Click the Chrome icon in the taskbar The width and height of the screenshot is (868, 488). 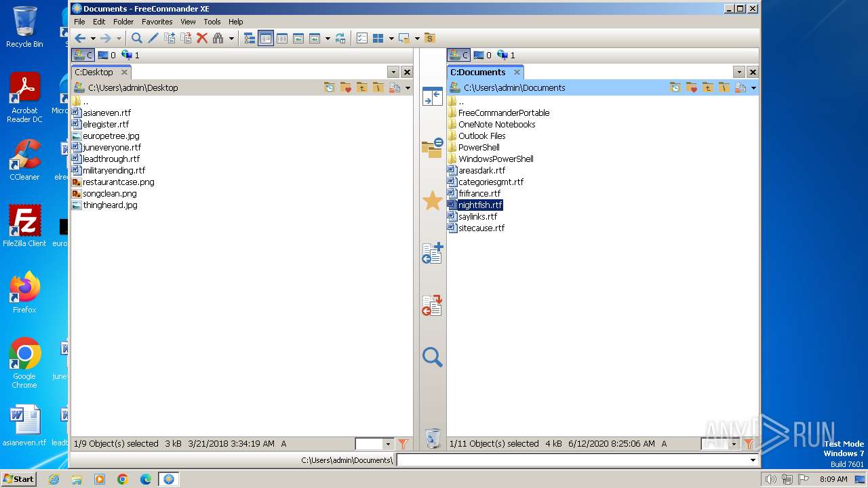coord(123,479)
